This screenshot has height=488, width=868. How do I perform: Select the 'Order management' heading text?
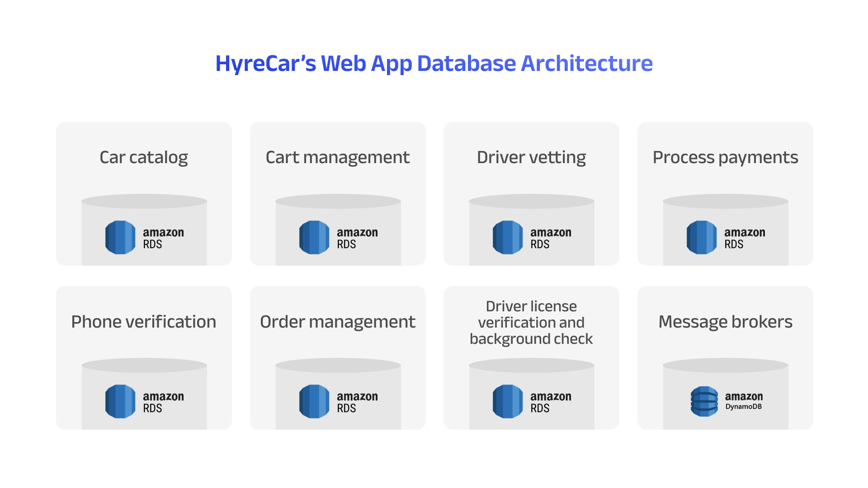click(x=338, y=322)
